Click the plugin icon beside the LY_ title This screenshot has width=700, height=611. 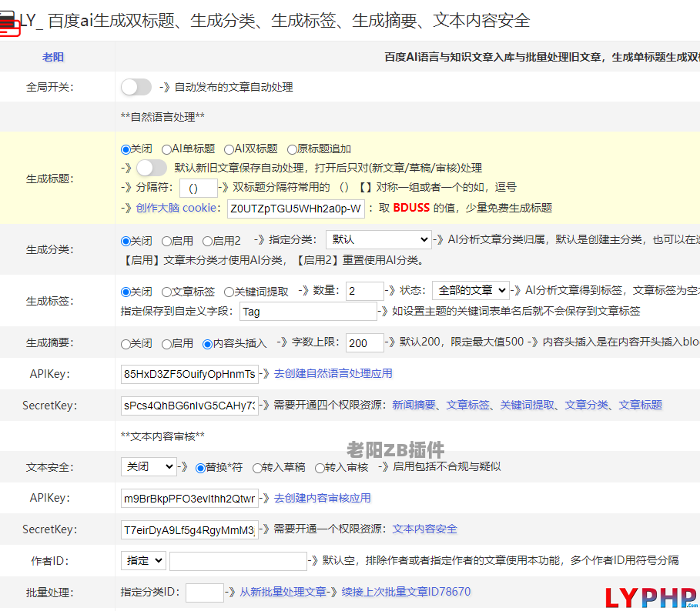click(9, 23)
